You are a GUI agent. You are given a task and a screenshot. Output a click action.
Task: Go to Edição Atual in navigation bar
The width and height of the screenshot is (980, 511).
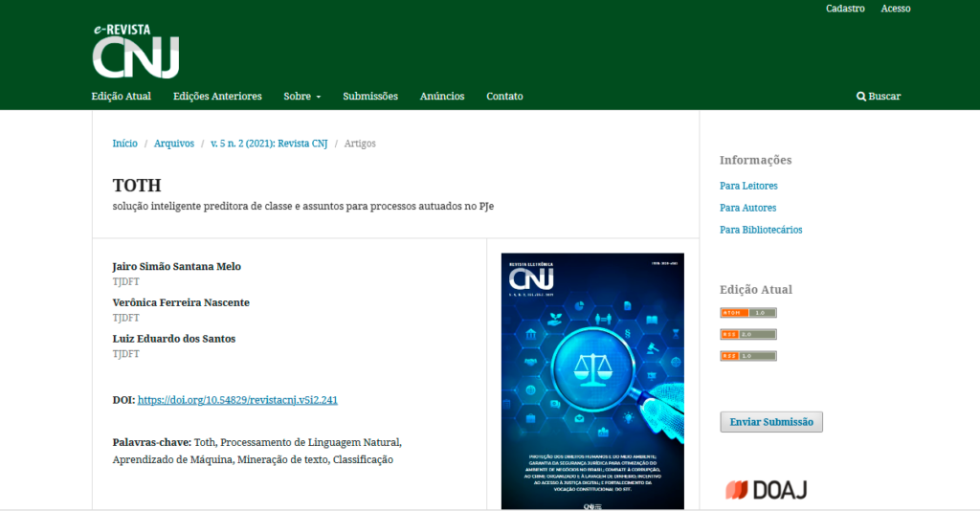coord(122,97)
